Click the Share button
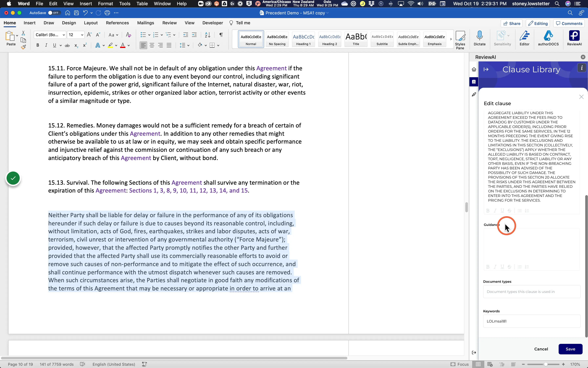This screenshot has width=588, height=368. [512, 23]
